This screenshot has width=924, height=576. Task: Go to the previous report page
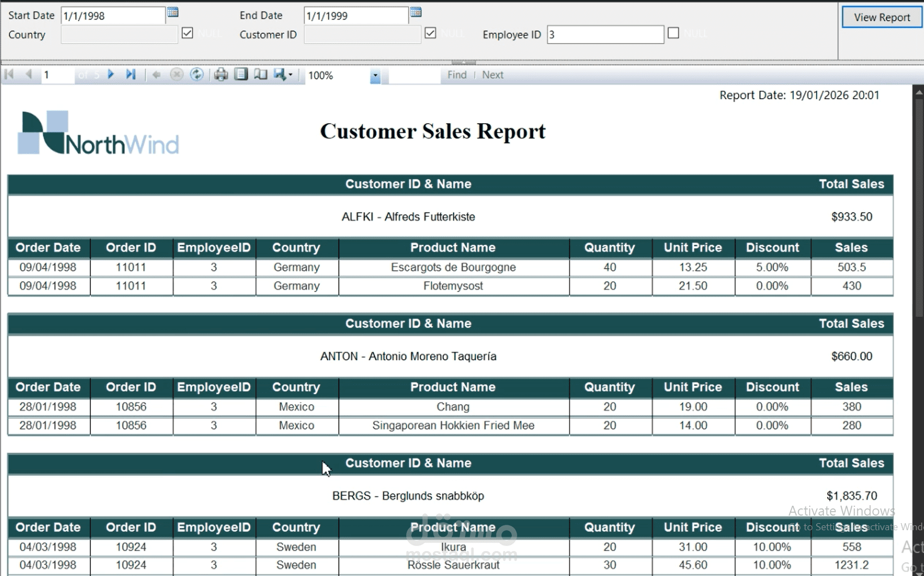coord(29,75)
